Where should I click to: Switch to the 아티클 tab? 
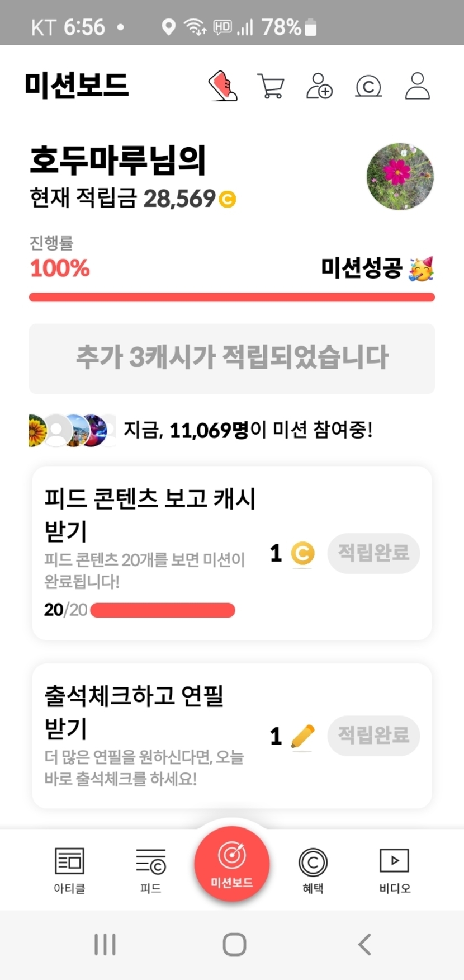pyautogui.click(x=69, y=869)
